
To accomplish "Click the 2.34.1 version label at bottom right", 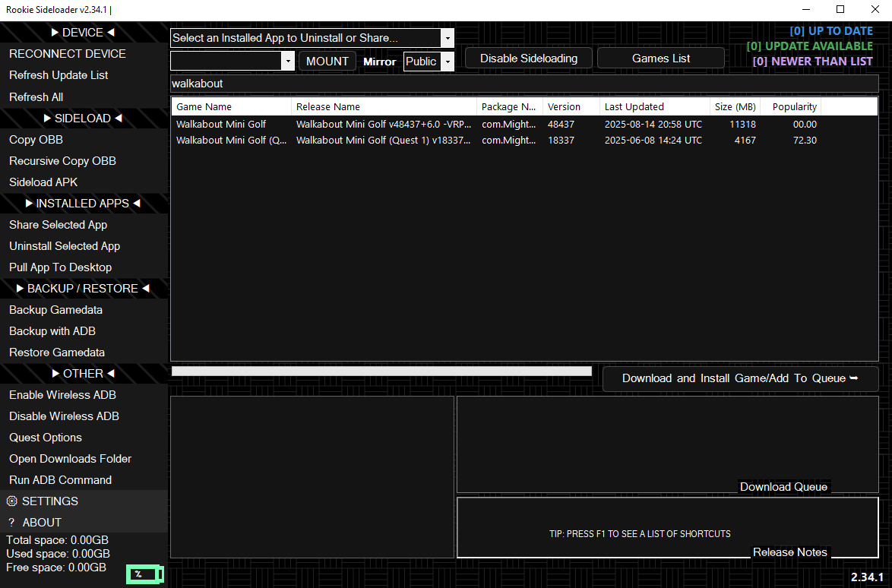I will pos(867,577).
